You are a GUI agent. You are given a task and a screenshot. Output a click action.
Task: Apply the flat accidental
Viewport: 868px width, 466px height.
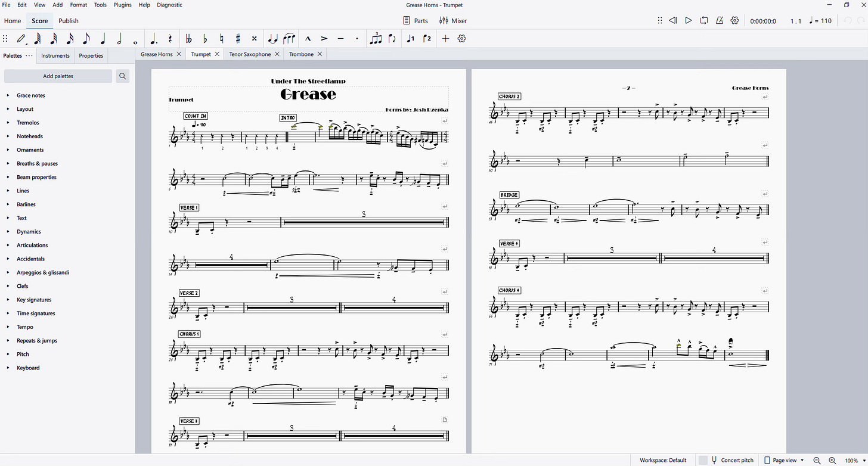(205, 39)
